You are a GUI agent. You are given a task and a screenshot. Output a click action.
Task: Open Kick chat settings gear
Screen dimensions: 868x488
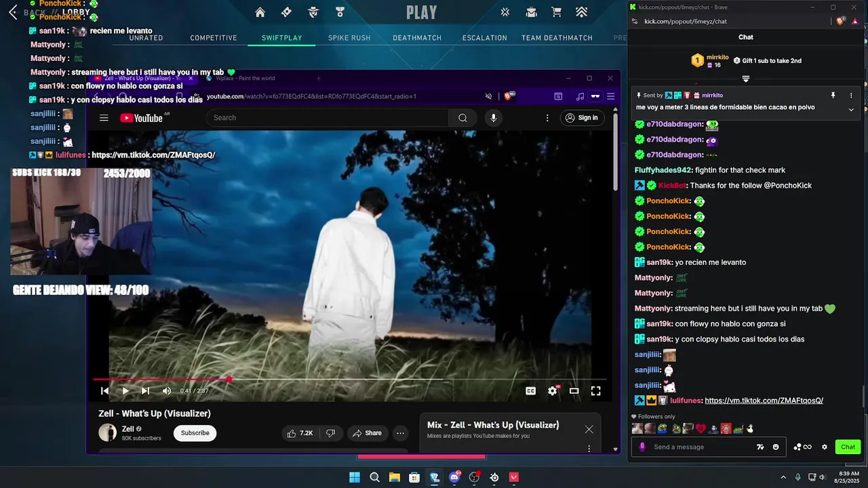[825, 447]
